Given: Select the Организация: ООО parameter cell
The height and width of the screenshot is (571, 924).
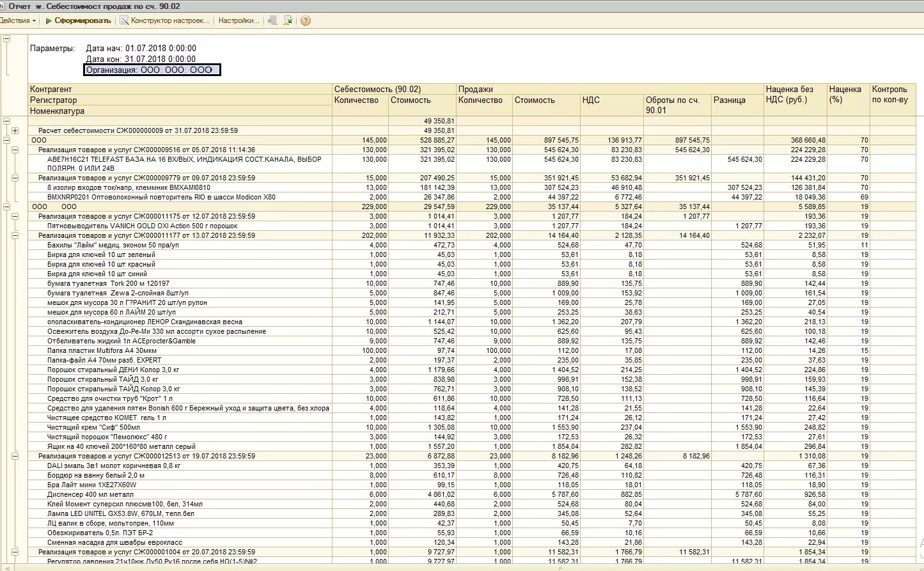Looking at the screenshot, I should (x=152, y=70).
